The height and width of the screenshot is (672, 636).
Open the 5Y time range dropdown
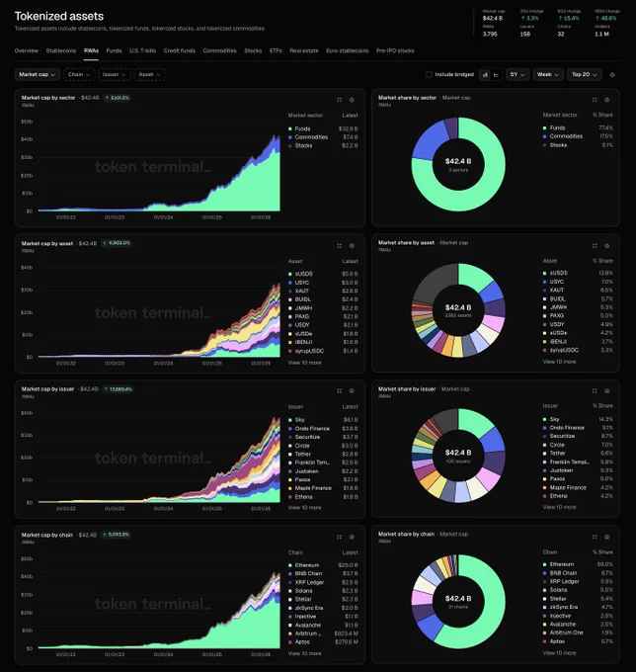(517, 74)
